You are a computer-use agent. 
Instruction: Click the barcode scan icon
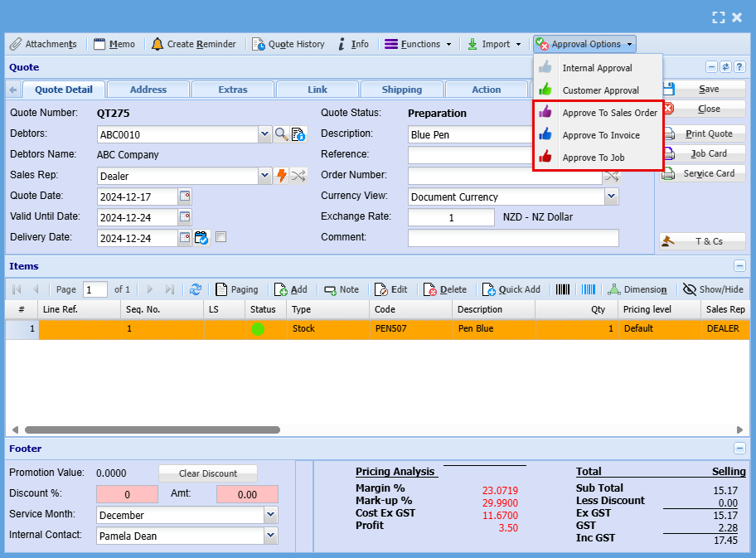tap(563, 289)
